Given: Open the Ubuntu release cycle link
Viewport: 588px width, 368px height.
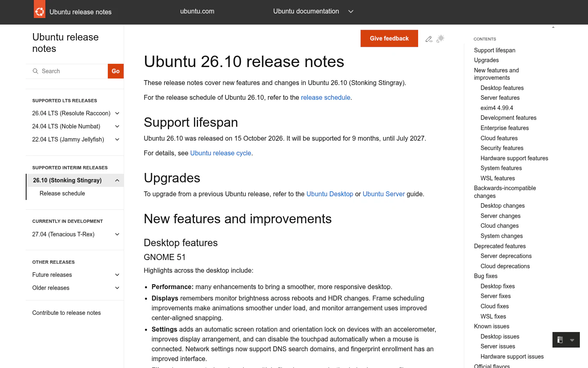Looking at the screenshot, I should 220,153.
